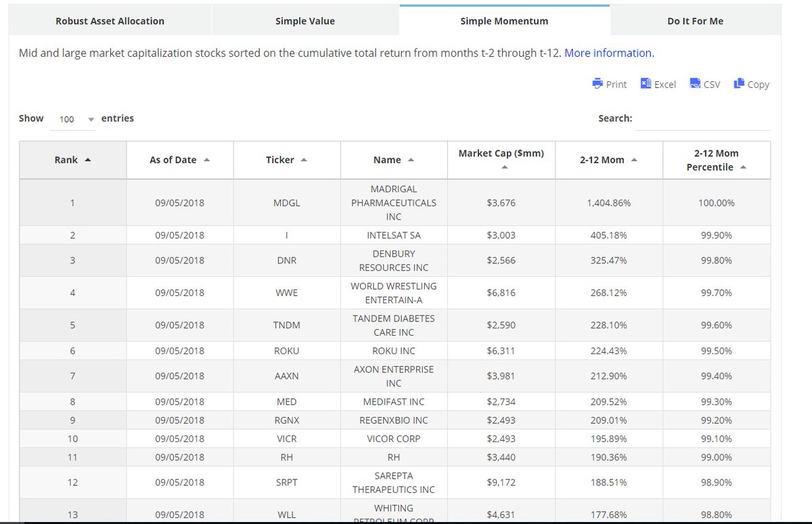Screen dimensions: 812x524
Task: Click the Excel export label
Action: click(x=665, y=85)
